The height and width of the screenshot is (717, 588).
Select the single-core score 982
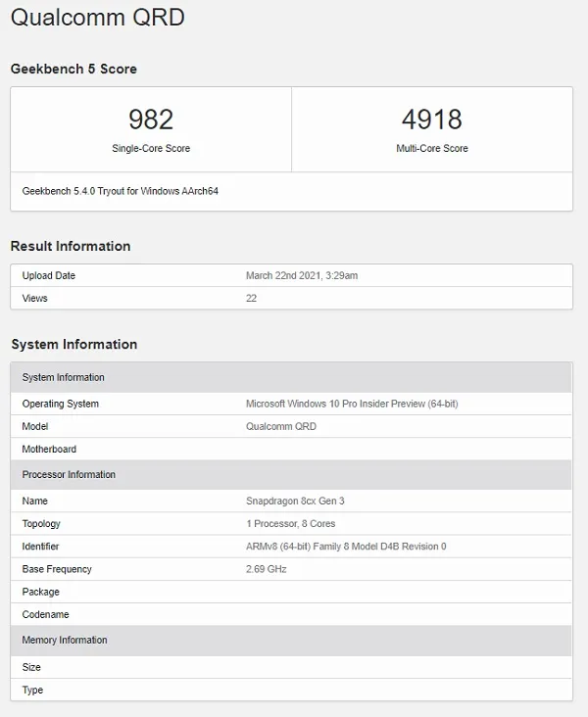[151, 119]
